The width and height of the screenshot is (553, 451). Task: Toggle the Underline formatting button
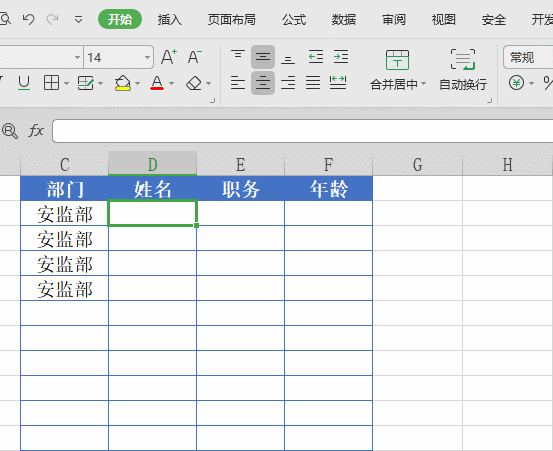coord(24,83)
